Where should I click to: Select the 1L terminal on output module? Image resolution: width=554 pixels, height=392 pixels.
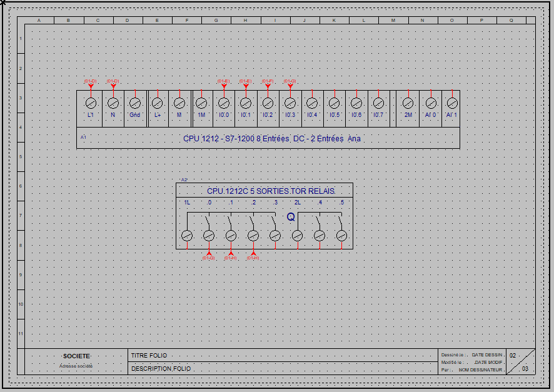[186, 236]
